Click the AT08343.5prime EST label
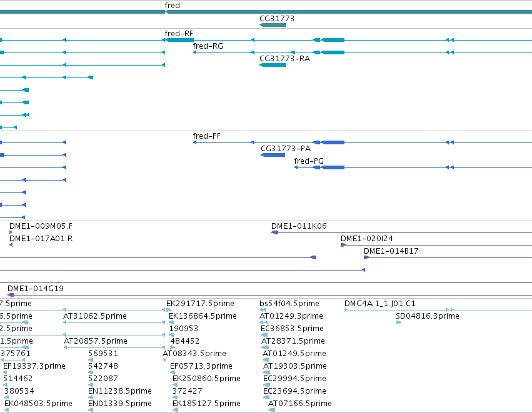Image resolution: width=532 pixels, height=413 pixels. point(194,354)
